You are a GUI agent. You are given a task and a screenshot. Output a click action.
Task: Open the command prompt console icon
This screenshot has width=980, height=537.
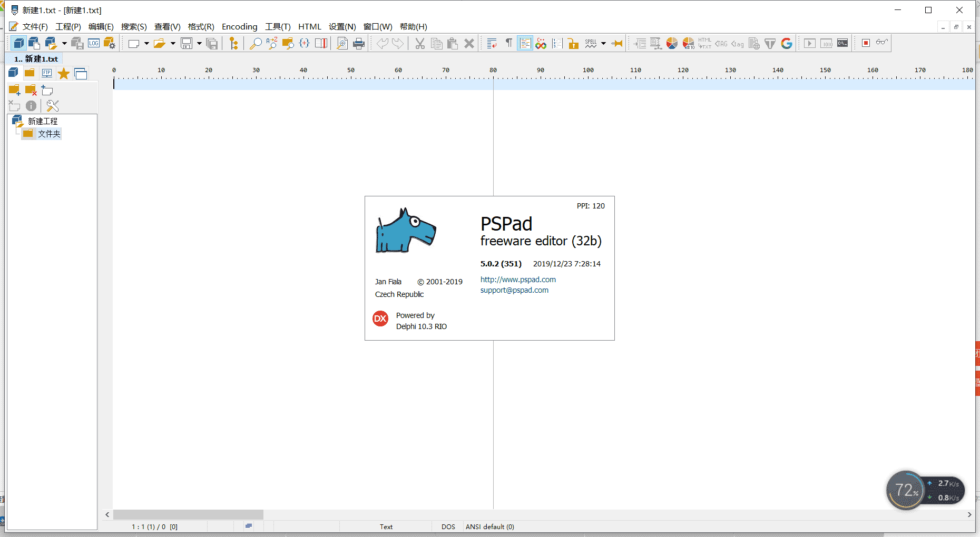842,43
